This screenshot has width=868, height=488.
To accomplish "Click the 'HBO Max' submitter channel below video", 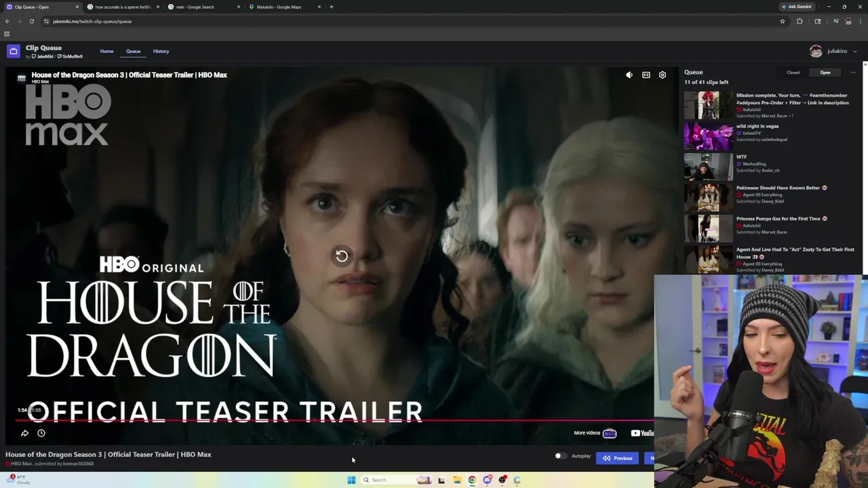I will pyautogui.click(x=21, y=464).
